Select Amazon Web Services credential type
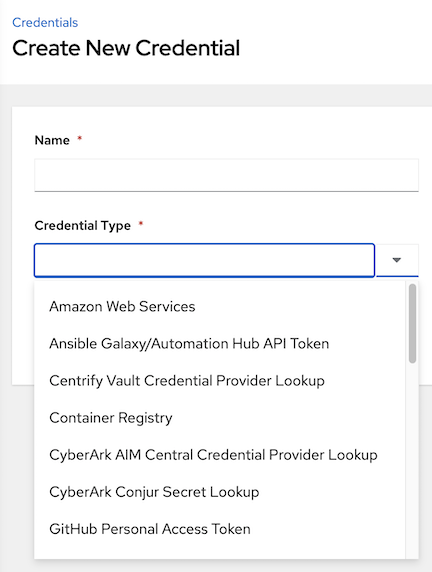The width and height of the screenshot is (432, 572). [220, 306]
